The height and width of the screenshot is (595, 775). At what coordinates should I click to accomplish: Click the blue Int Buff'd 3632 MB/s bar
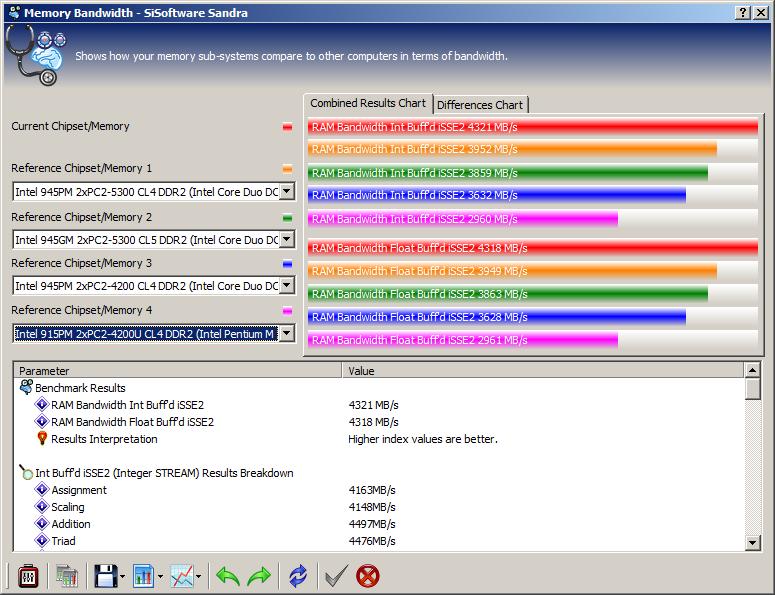point(497,195)
